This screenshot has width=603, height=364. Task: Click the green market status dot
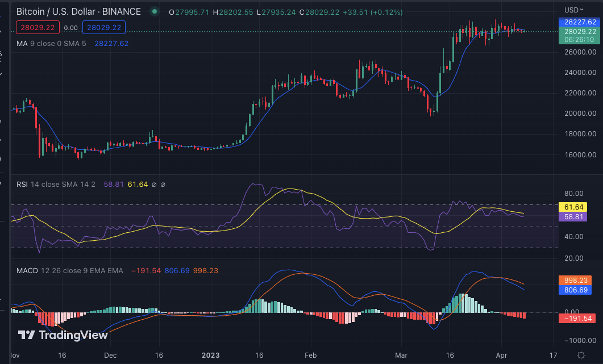click(155, 11)
